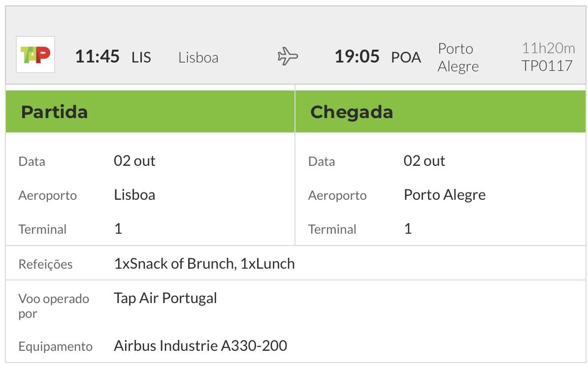
Task: Click the Porto Alegre arrival airport value
Action: click(444, 195)
